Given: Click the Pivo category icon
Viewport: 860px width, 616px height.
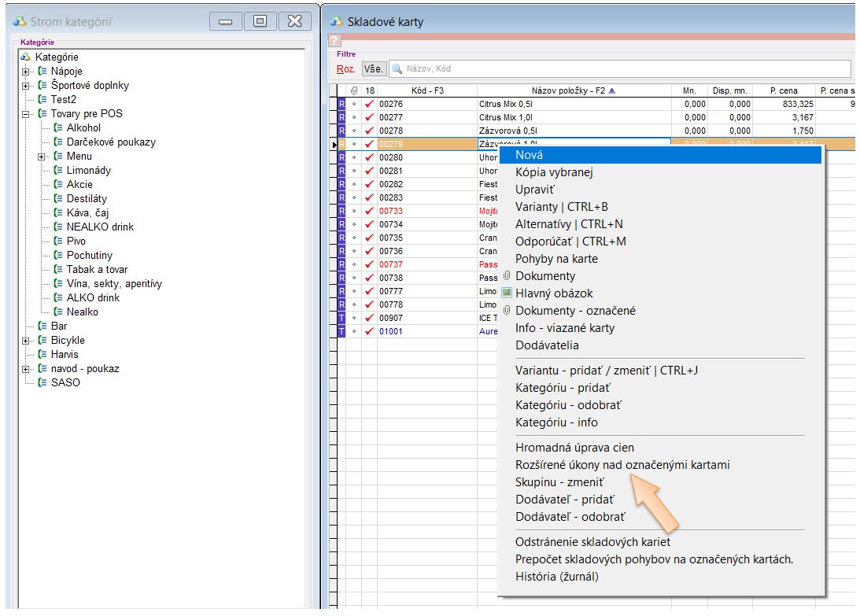Looking at the screenshot, I should [58, 241].
